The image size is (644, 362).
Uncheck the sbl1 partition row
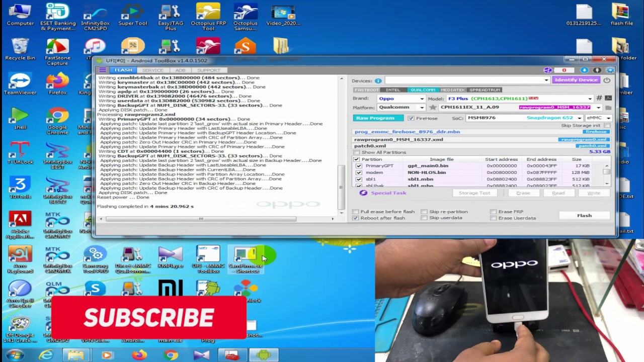click(x=359, y=179)
